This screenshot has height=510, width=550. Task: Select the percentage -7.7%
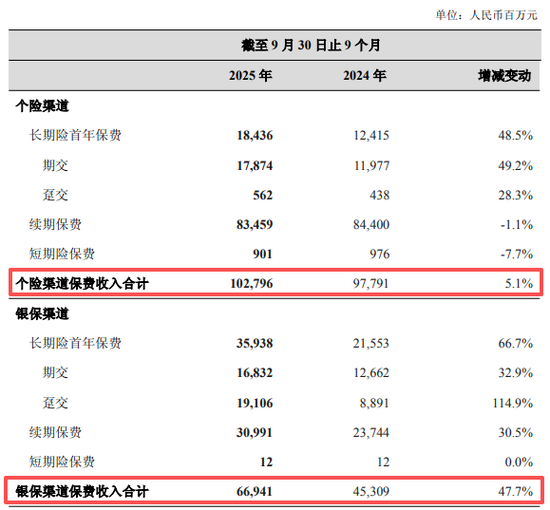(516, 254)
